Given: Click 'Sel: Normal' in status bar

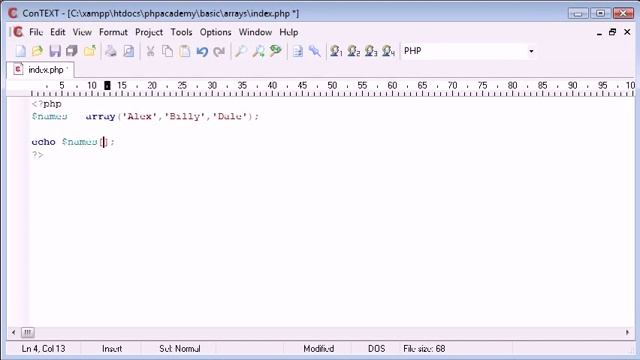Looking at the screenshot, I should pyautogui.click(x=180, y=349).
